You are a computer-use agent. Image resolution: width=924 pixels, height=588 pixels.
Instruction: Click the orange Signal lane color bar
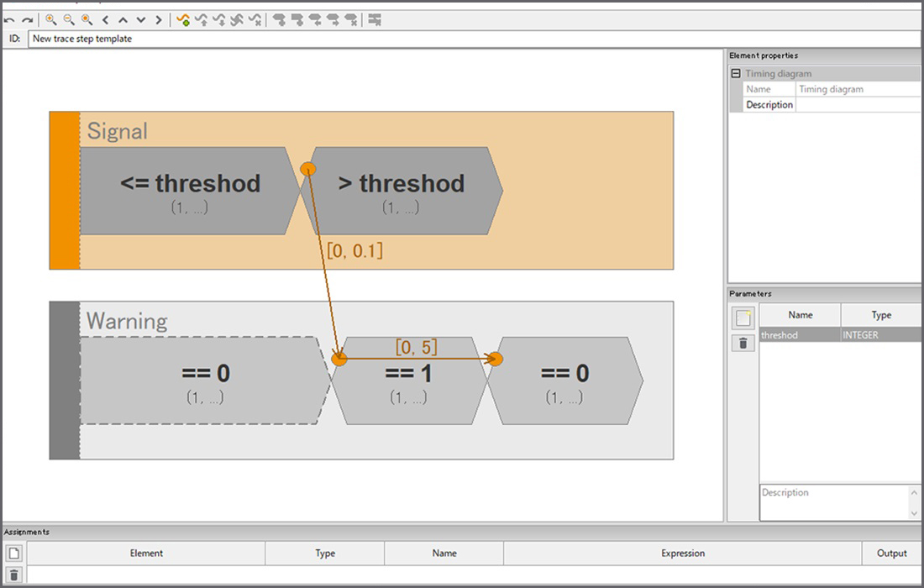click(65, 191)
